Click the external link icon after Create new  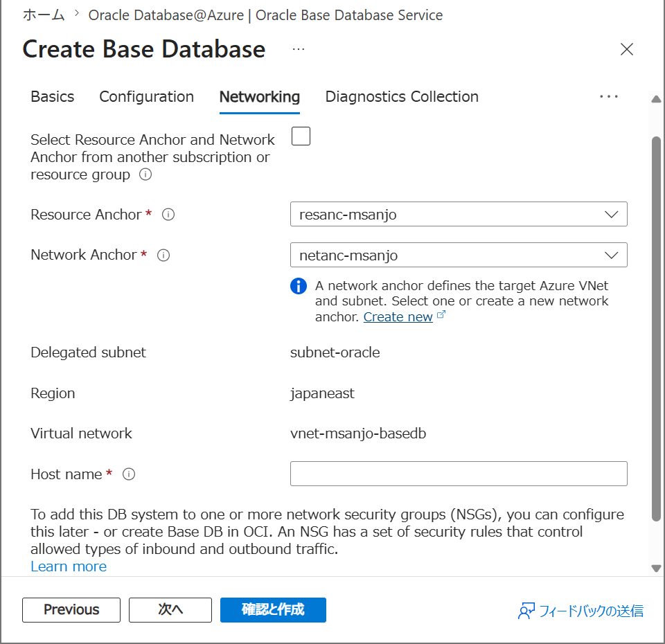point(441,314)
